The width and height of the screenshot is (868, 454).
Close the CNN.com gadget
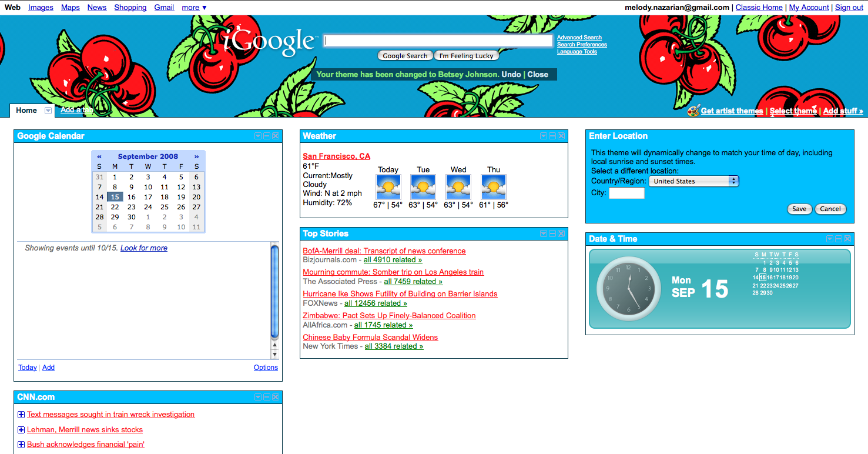pos(276,397)
